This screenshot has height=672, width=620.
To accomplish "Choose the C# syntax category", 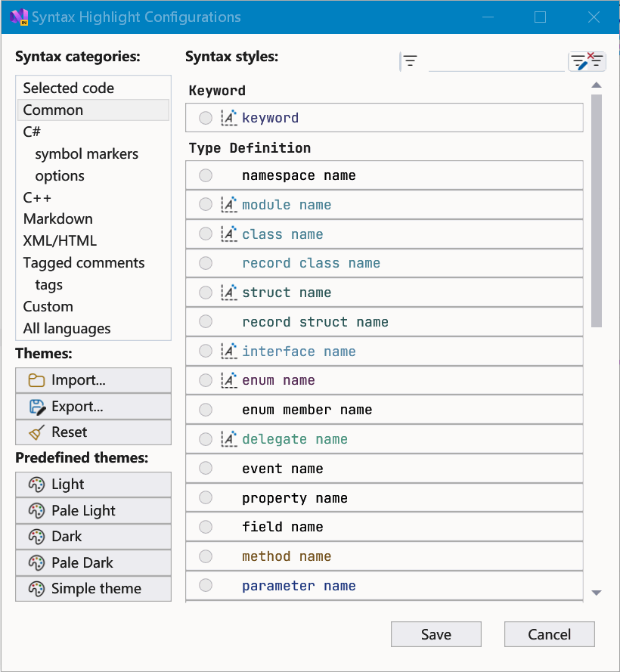I will (x=93, y=132).
